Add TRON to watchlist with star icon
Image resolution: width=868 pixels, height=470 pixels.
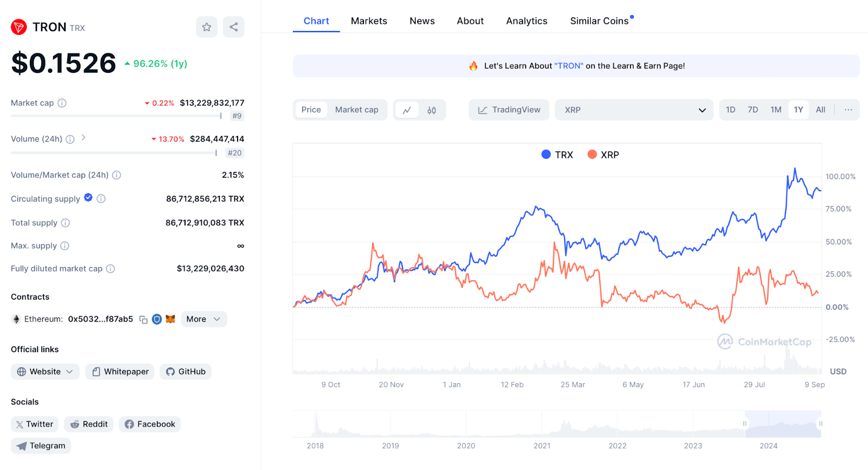pos(207,27)
